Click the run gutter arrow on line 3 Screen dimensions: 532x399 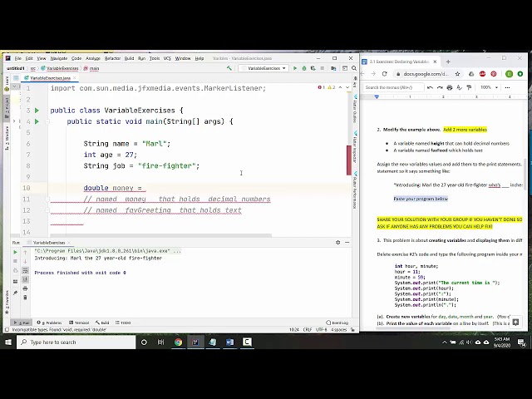(x=37, y=111)
